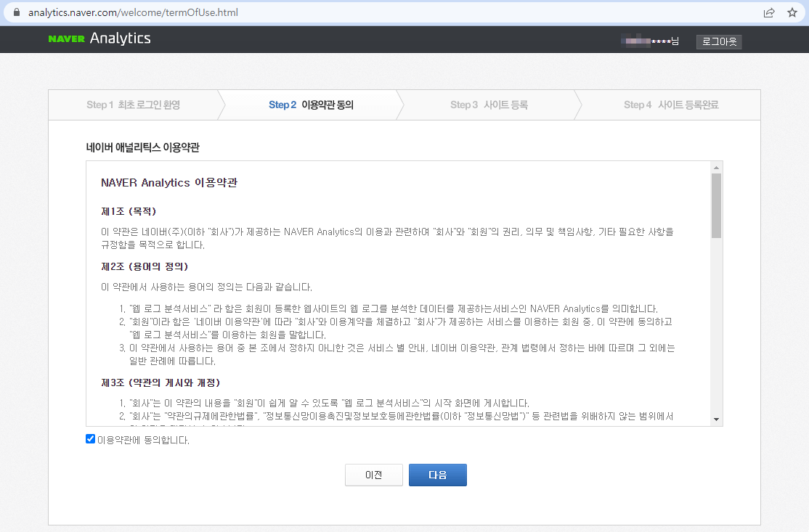Select Step 3 사이트 등록 tab

(489, 105)
